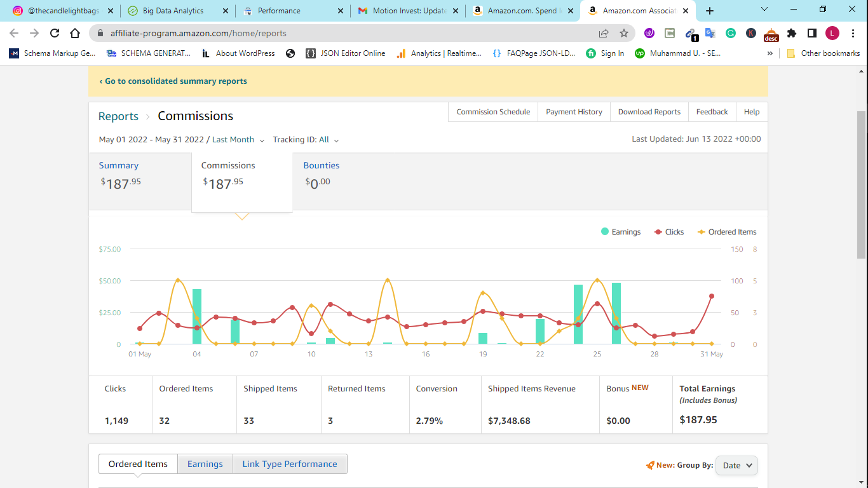Open the FAQPage JSON-LD bookmark
Image resolution: width=868 pixels, height=488 pixels.
coord(534,53)
